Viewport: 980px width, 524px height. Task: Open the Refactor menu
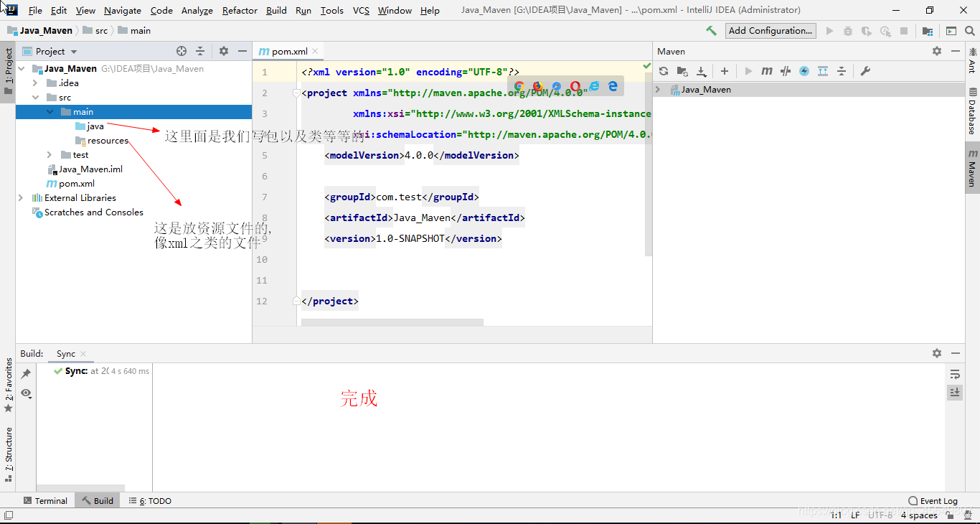click(x=240, y=11)
